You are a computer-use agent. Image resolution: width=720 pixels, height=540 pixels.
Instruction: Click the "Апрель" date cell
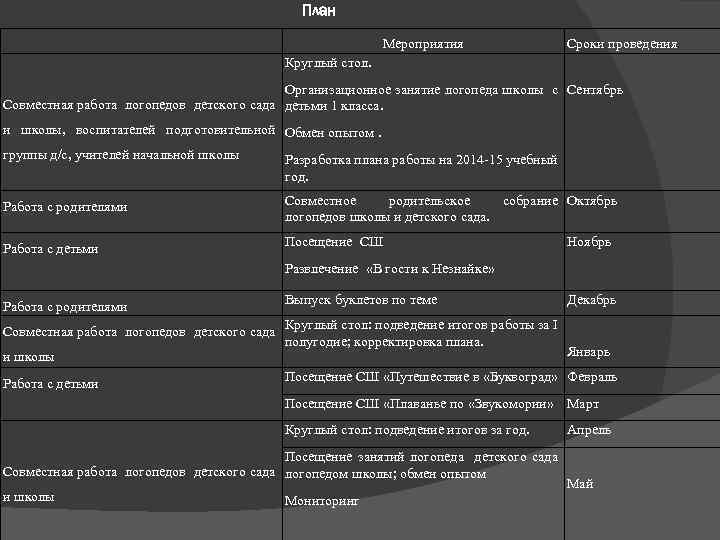point(588,431)
